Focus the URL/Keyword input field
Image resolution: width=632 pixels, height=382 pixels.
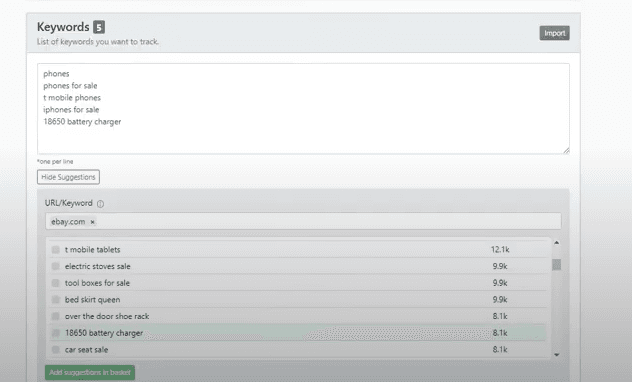coord(303,221)
